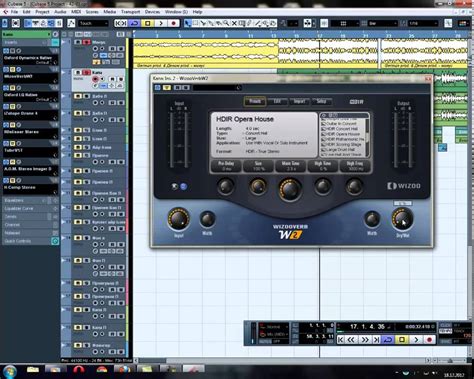Viewport: 474px width, 379px height.
Task: Select the Zoom magnifier tool in toolbar
Action: tap(226, 23)
